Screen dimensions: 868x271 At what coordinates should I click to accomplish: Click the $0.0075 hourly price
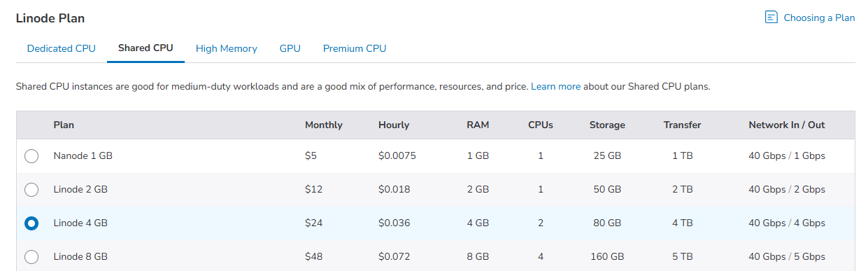pos(397,155)
